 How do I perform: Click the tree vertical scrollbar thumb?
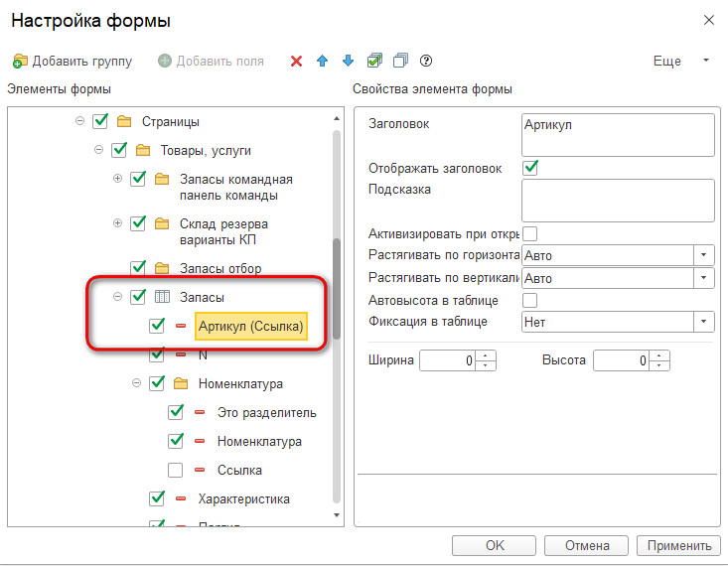(x=337, y=288)
